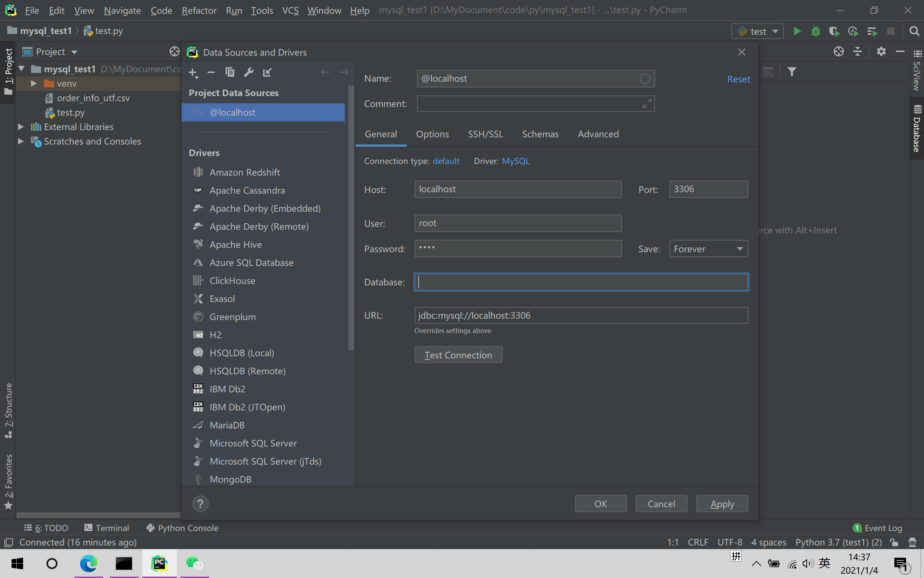This screenshot has height=578, width=924.
Task: Run with Coverage shield icon
Action: 834,31
